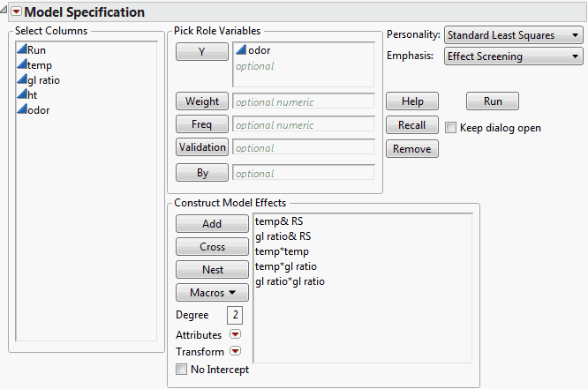Toggle the No Intercept checkbox
This screenshot has height=389, width=588.
(182, 370)
